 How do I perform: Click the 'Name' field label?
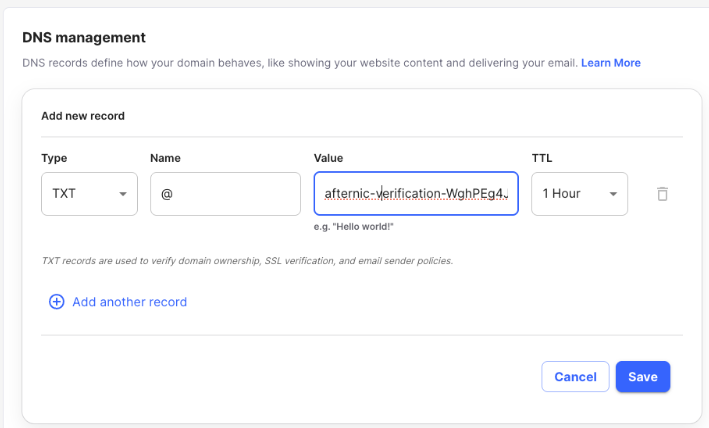click(x=165, y=158)
